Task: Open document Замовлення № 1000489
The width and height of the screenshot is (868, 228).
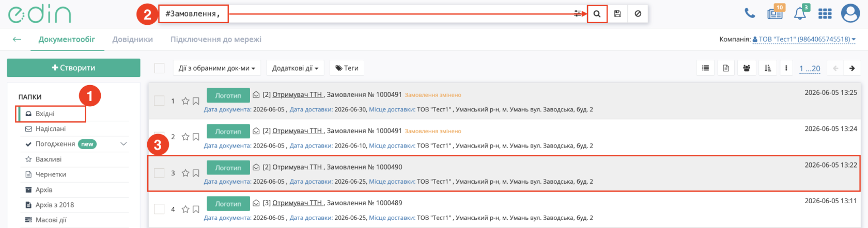Action: click(x=364, y=203)
